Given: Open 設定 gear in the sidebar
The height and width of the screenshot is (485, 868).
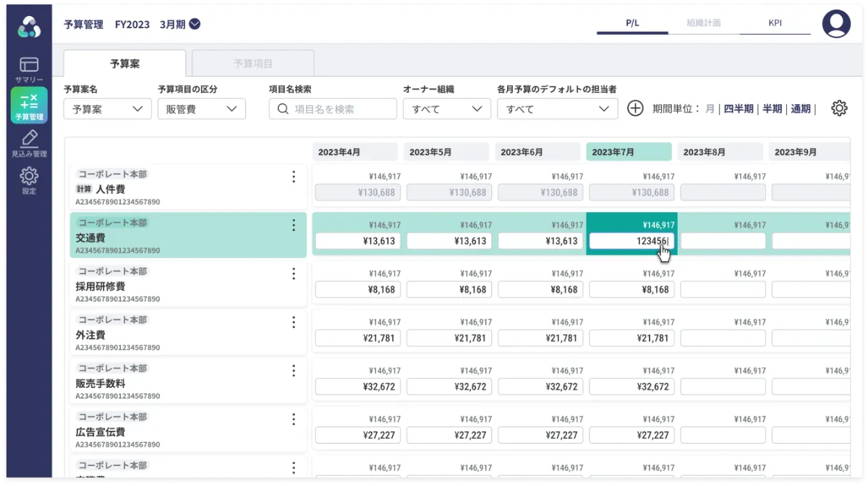Looking at the screenshot, I should [x=29, y=180].
